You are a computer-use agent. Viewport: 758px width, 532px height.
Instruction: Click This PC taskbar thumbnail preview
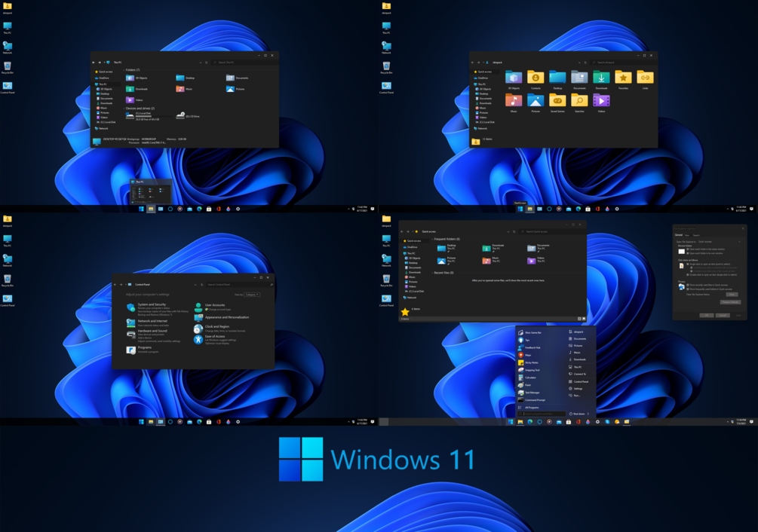coord(151,191)
